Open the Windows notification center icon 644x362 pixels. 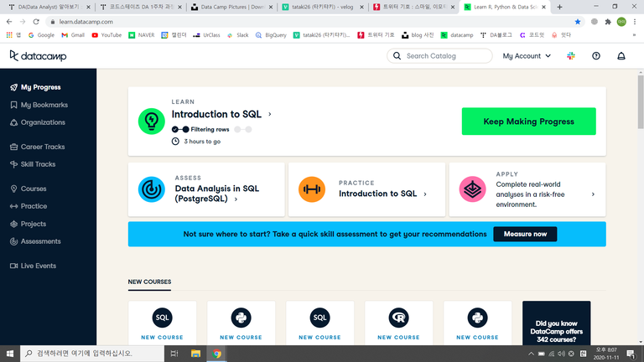click(631, 354)
